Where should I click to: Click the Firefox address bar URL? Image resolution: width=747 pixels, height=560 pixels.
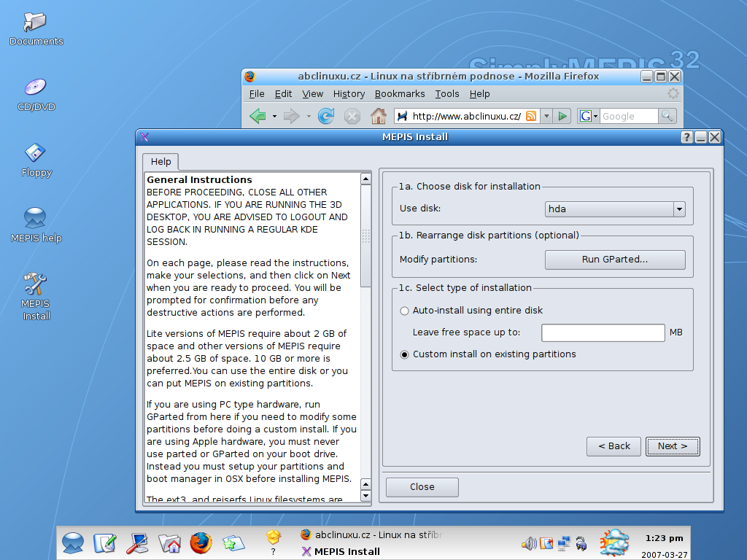click(x=466, y=116)
